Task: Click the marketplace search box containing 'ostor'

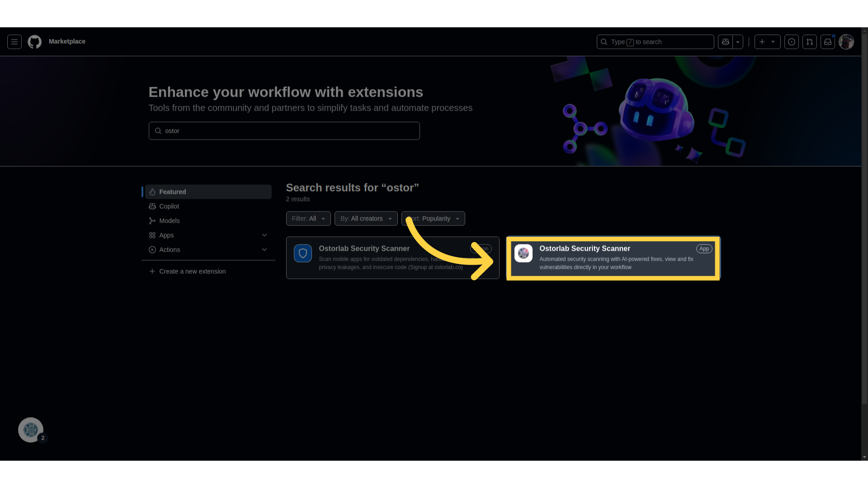Action: (284, 131)
